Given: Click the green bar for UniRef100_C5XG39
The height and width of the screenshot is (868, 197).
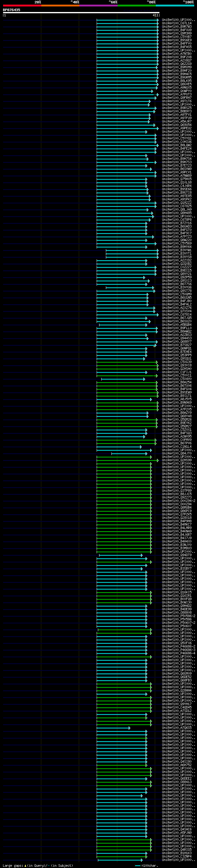Looking at the screenshot, I should [x=128, y=362].
